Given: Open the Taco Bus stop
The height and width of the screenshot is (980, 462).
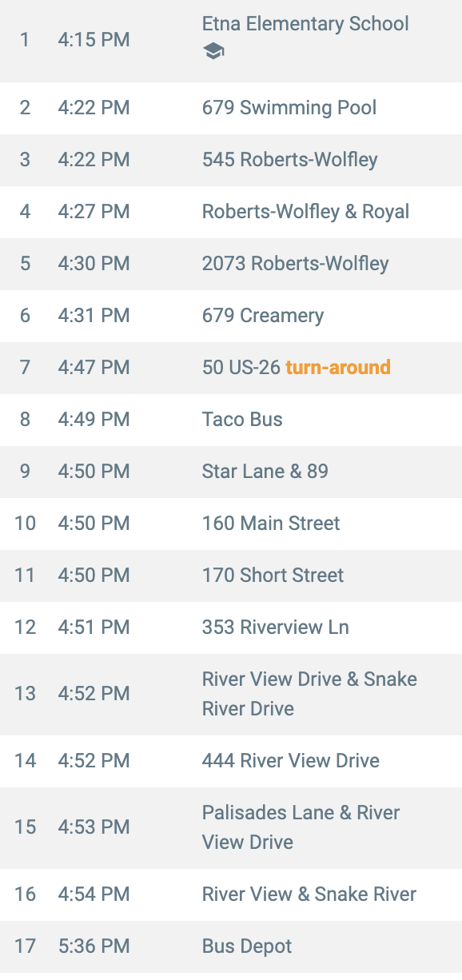Looking at the screenshot, I should [231, 420].
